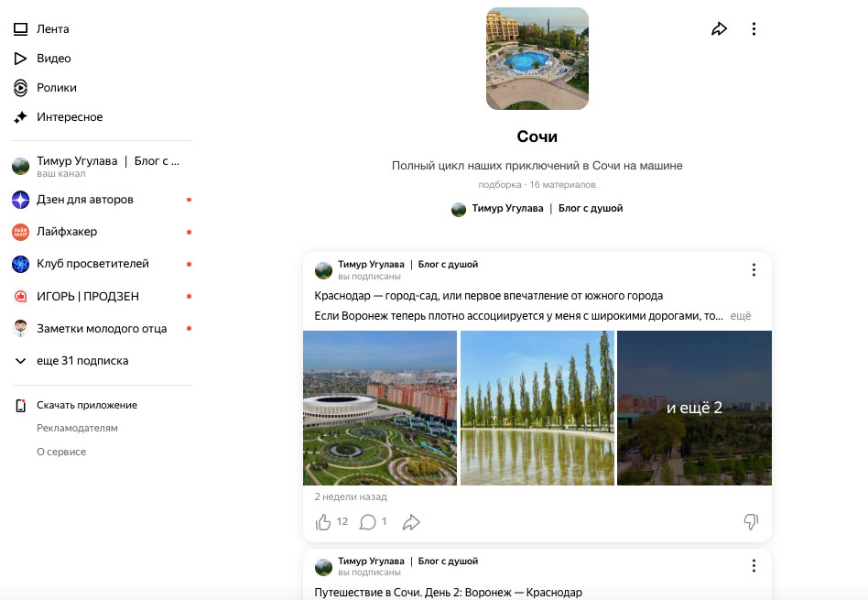
Task: Click the Видео play icon
Action: coord(20,59)
